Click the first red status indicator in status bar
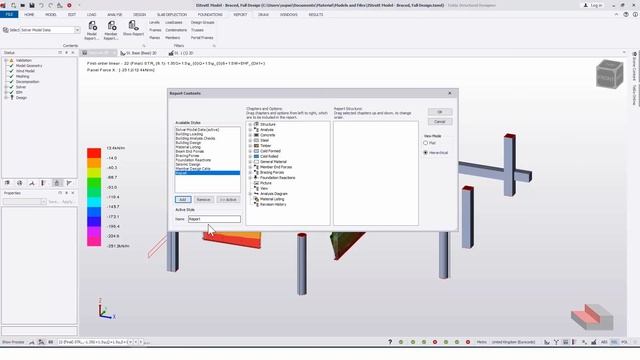 435,342
